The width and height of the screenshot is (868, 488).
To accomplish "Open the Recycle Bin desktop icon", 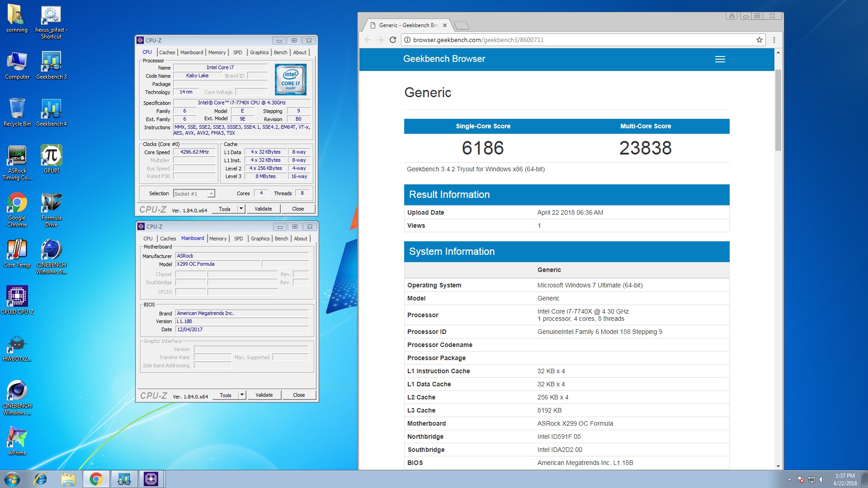I will (x=17, y=113).
